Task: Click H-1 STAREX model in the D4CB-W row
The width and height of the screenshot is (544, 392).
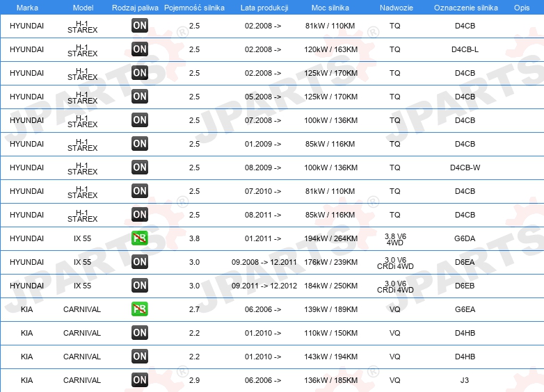Action: coord(82,168)
